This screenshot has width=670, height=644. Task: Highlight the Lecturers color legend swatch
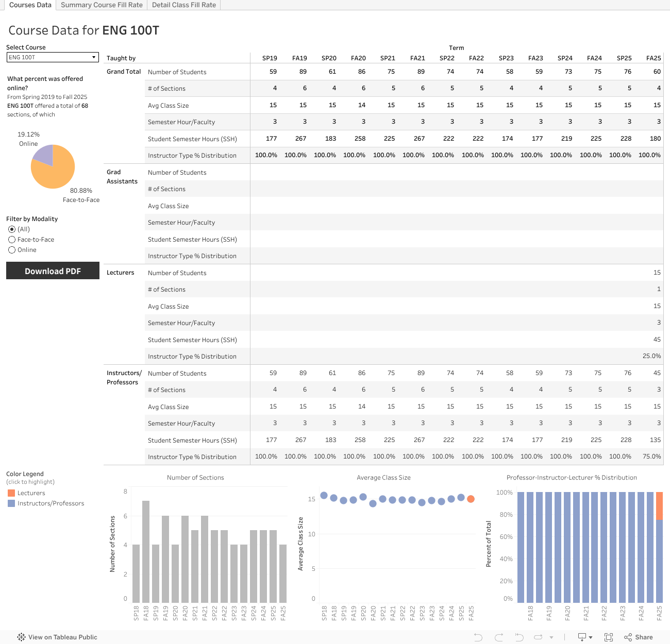click(11, 493)
